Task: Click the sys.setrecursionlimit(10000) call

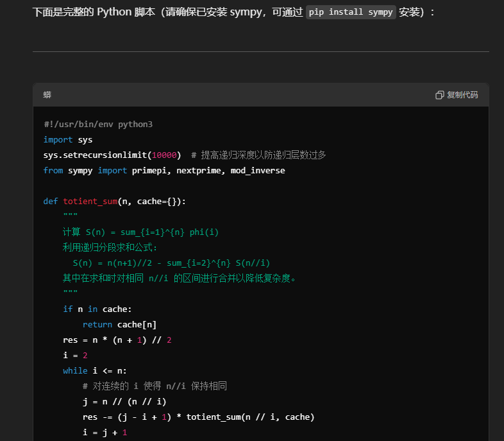Action: (112, 155)
